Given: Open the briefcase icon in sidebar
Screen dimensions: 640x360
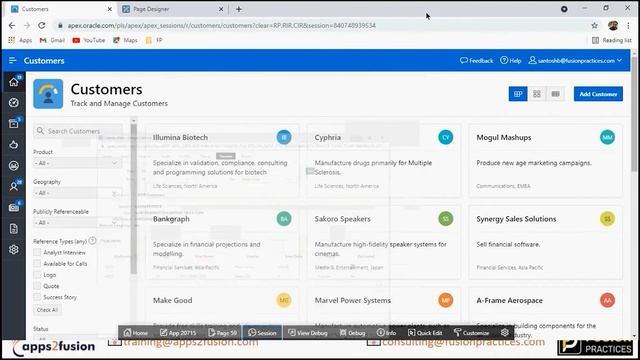Looking at the screenshot, I should click(x=13, y=207).
